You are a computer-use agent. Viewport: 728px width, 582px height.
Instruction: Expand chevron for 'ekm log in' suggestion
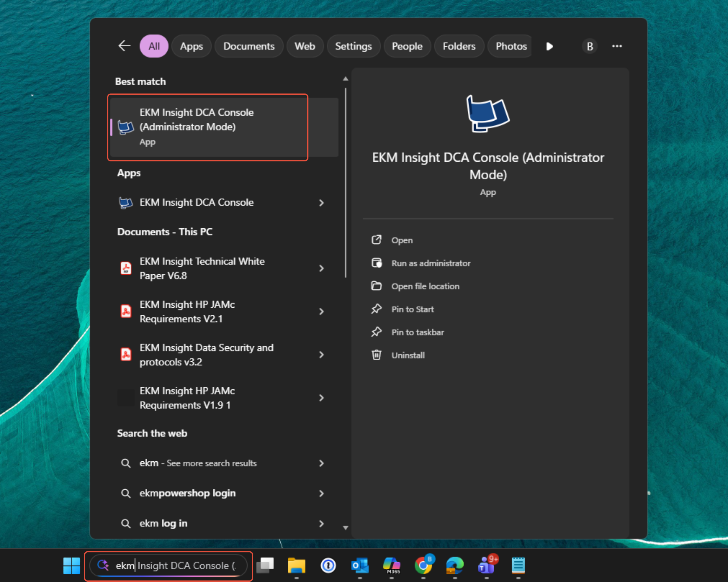(x=321, y=523)
